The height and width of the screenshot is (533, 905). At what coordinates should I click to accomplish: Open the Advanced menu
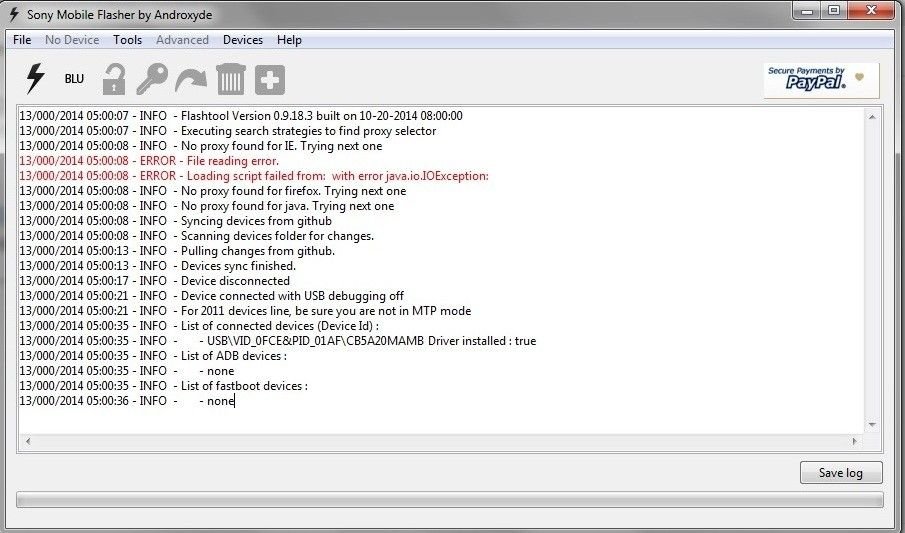[182, 40]
